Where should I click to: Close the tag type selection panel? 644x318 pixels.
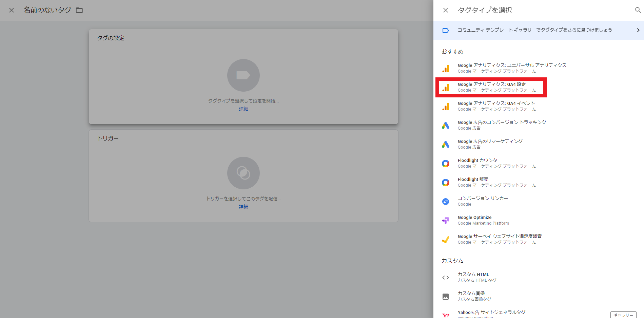point(446,10)
